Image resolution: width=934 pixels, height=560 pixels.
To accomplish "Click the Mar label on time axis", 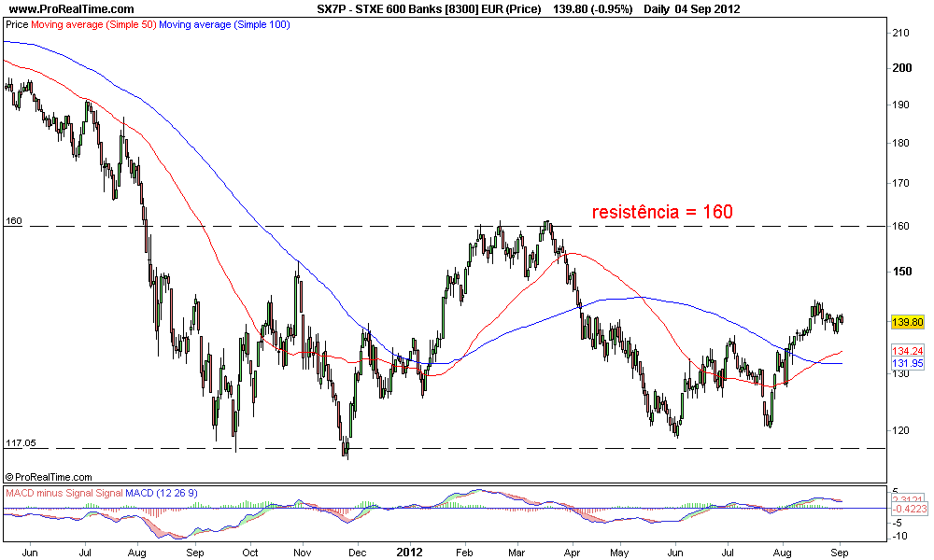I will click(x=517, y=553).
